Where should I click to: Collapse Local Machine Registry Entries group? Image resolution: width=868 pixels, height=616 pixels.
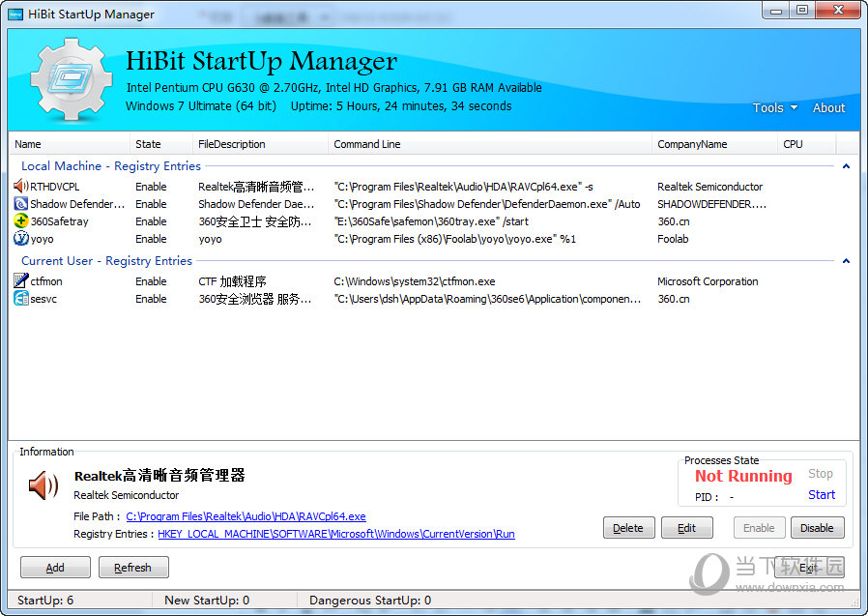click(x=846, y=166)
